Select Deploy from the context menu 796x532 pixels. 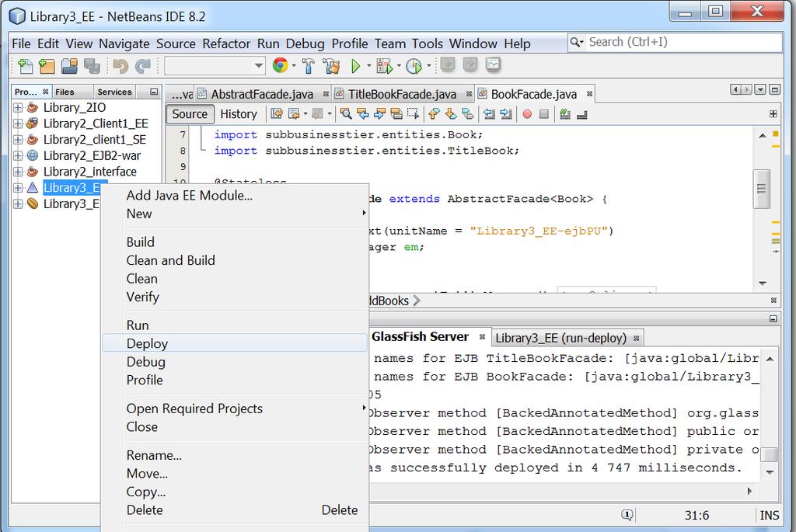pos(235,343)
